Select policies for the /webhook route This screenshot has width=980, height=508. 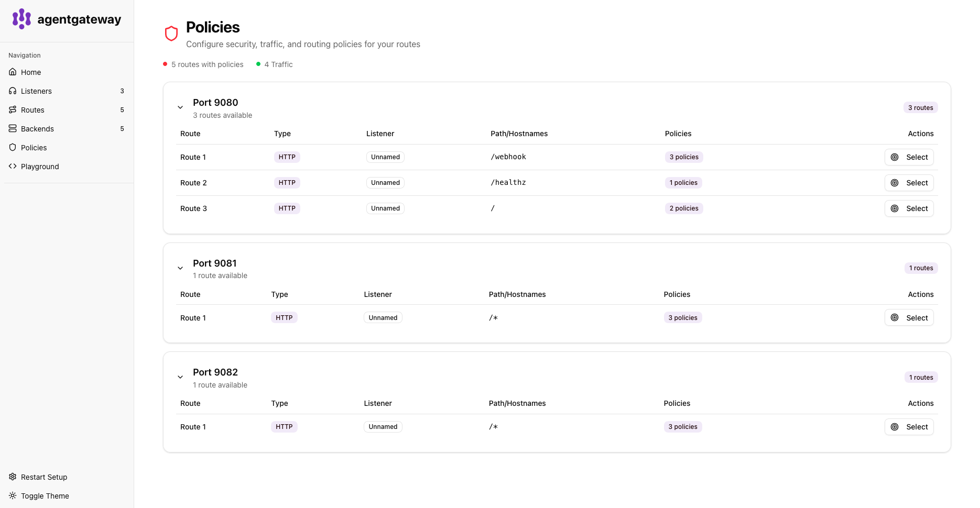909,157
